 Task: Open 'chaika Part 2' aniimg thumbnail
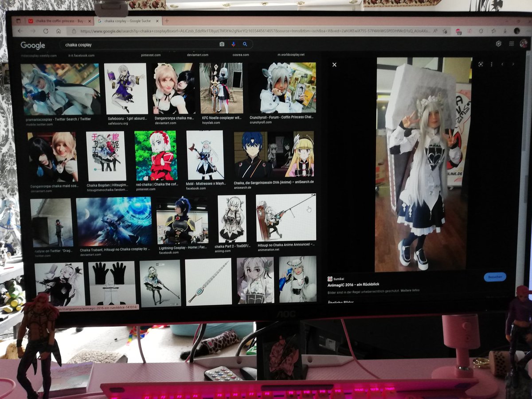(232, 219)
